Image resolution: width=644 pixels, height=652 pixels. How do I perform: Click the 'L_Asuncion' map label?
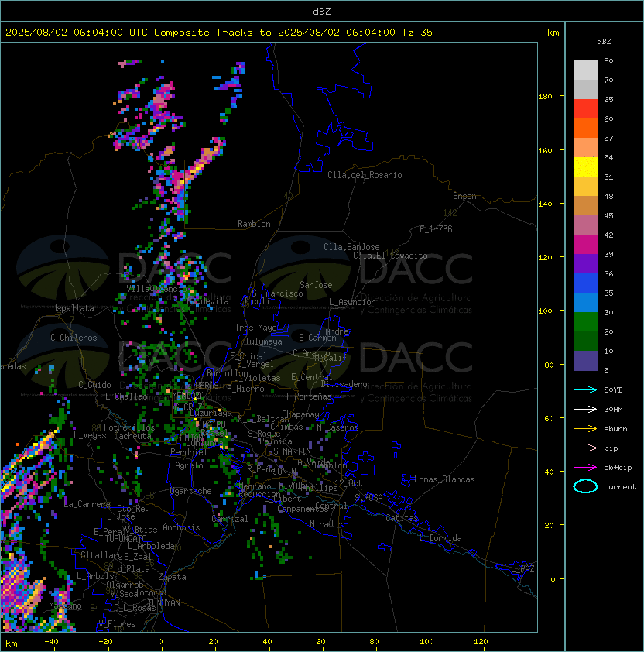pyautogui.click(x=352, y=302)
